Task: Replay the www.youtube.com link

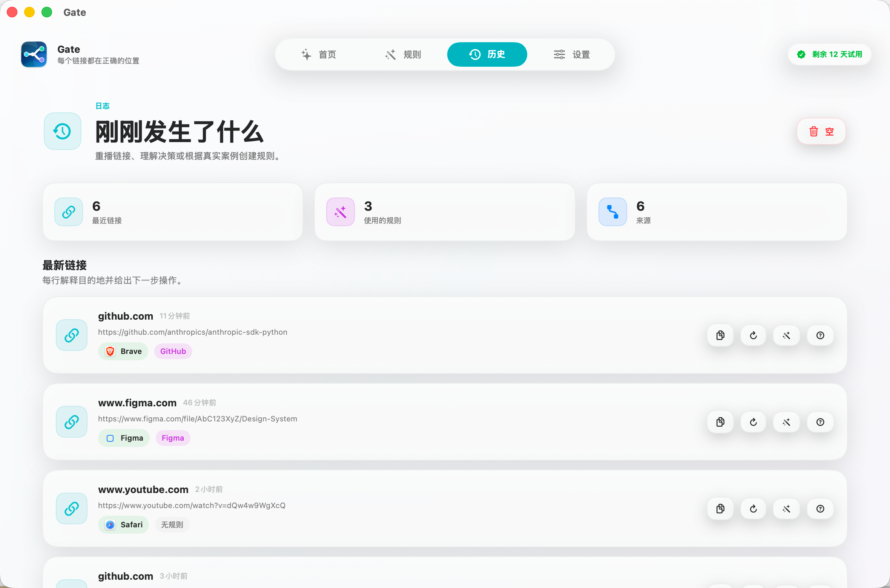Action: 753,509
